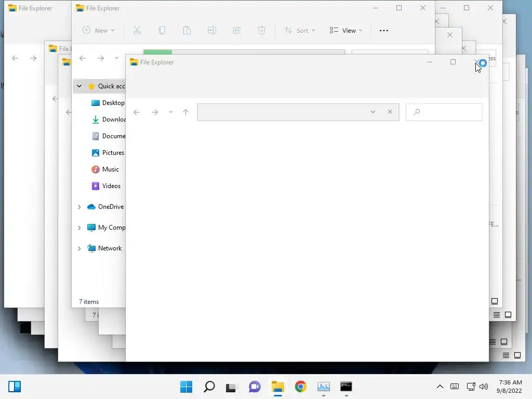Open Google Chrome from taskbar

[301, 387]
